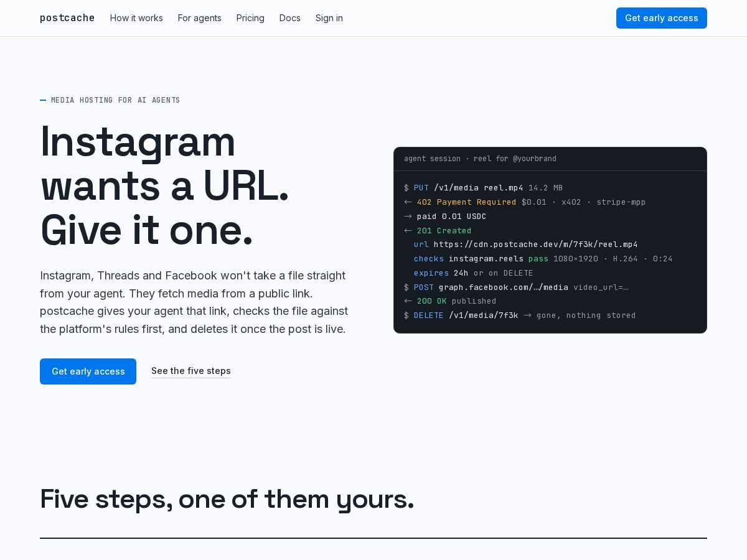Click the Instagram wants a URL headline
The width and height of the screenshot is (747, 560).
point(165,186)
